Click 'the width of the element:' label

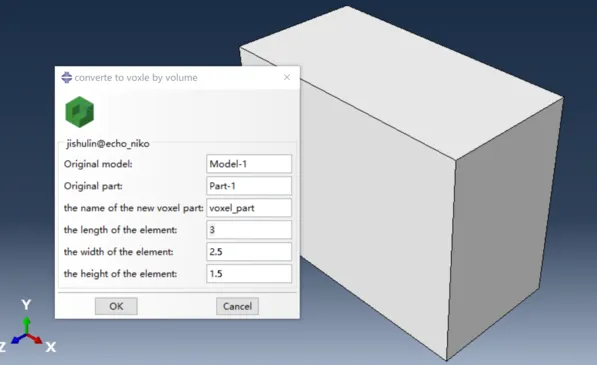click(x=118, y=252)
